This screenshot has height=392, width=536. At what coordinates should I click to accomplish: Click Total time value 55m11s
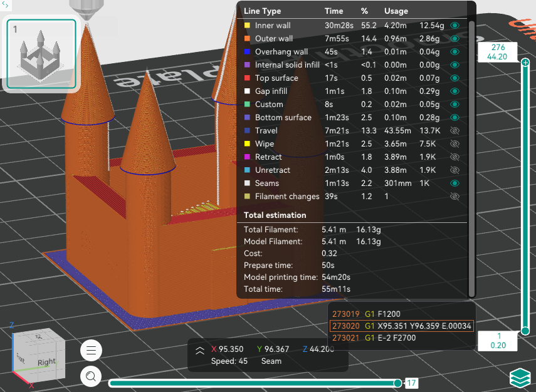(x=335, y=289)
